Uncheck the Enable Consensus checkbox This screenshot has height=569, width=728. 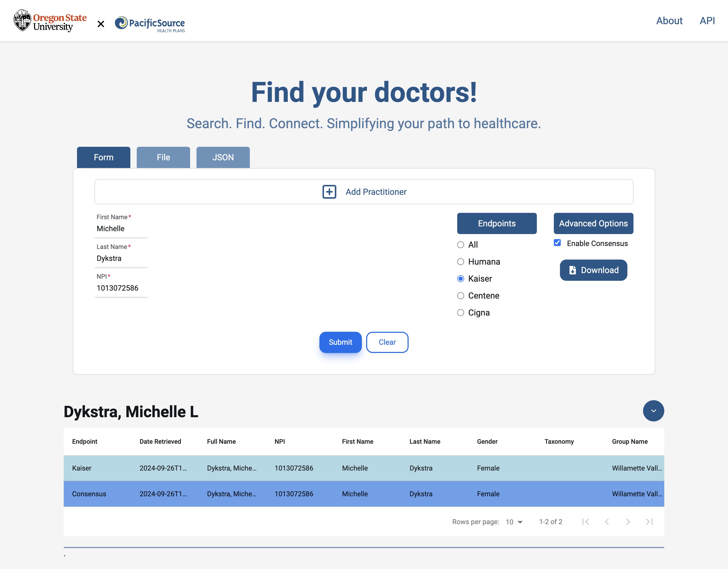pyautogui.click(x=557, y=243)
